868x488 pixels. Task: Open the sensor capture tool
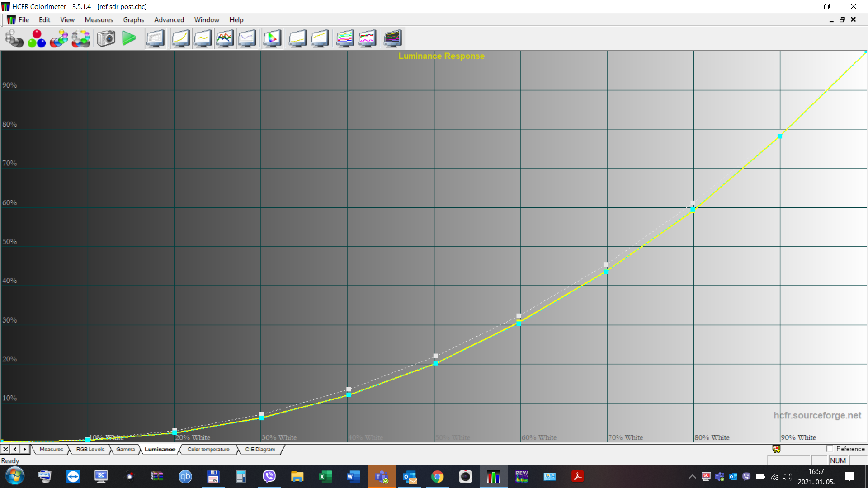tap(106, 38)
